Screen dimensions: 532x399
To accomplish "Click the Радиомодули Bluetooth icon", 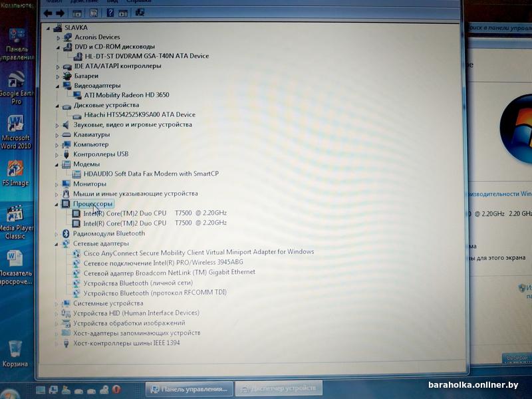I will click(66, 234).
